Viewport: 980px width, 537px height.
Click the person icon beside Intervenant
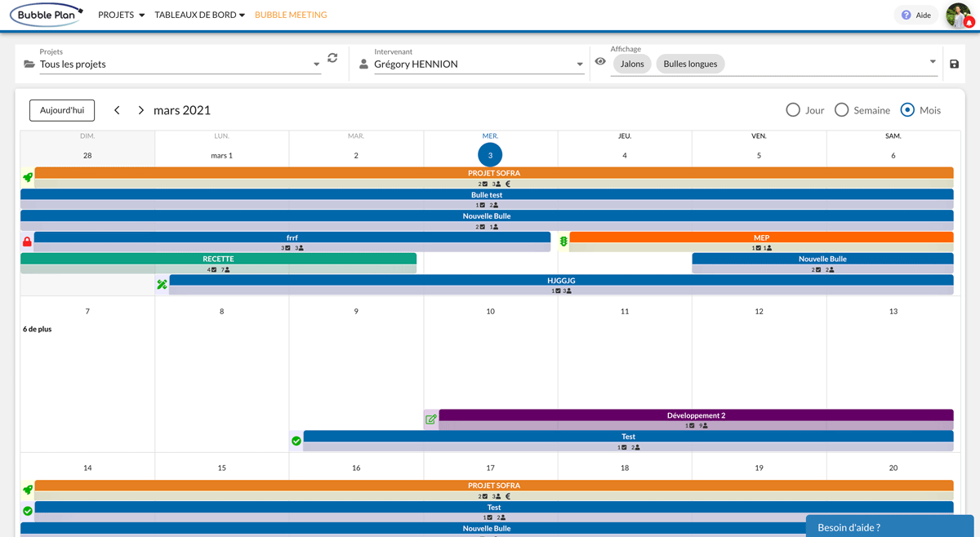coord(363,64)
